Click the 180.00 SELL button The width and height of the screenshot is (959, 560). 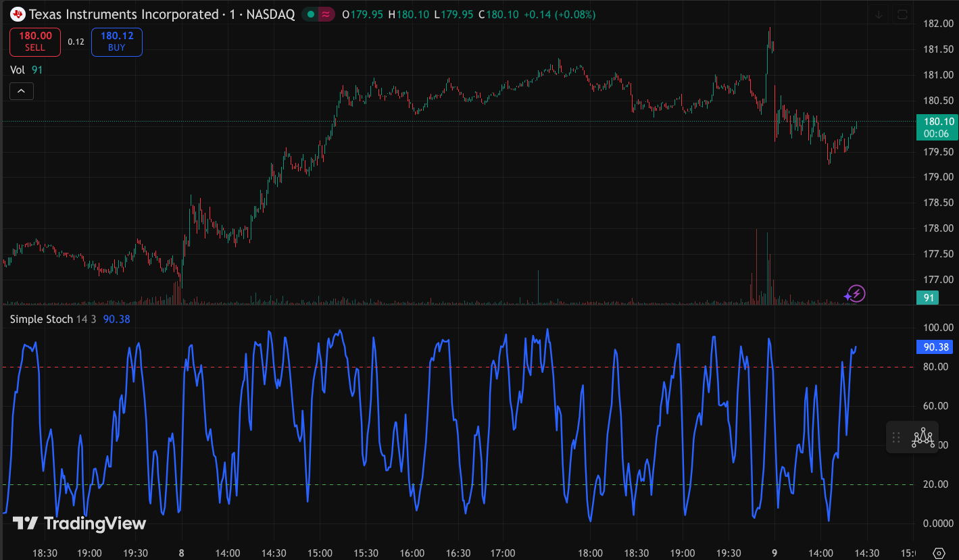35,42
